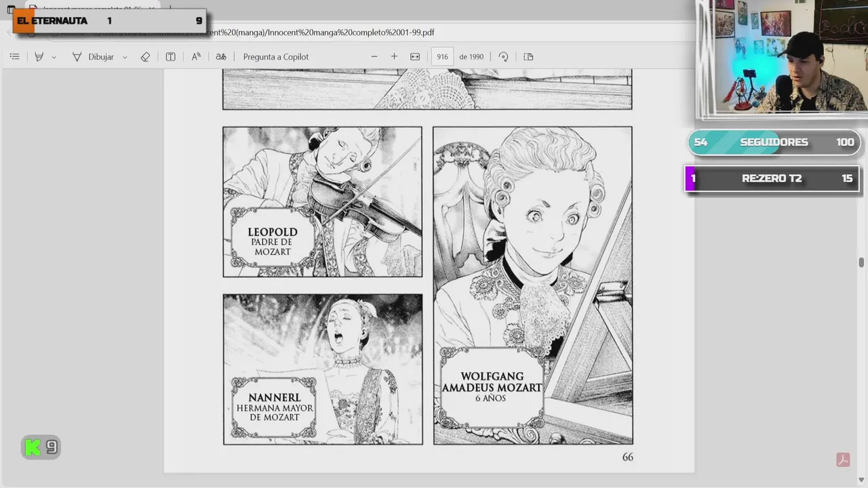This screenshot has height=488, width=868.
Task: Switch page view layout
Action: pos(528,57)
